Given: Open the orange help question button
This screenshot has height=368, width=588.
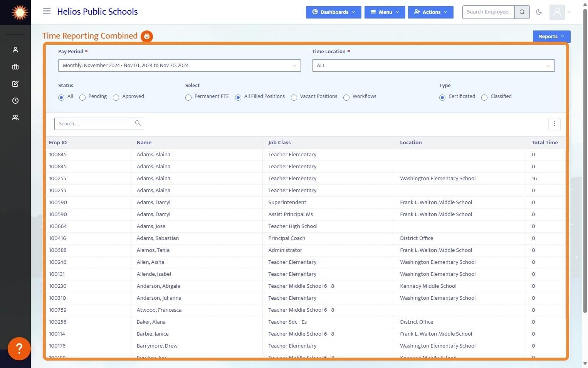Looking at the screenshot, I should click(19, 349).
